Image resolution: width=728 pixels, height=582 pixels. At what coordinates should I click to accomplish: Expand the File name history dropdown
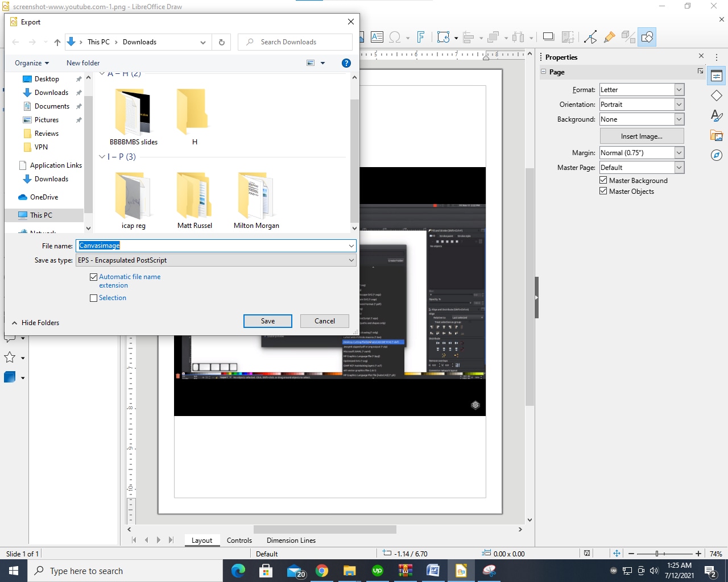[351, 246]
